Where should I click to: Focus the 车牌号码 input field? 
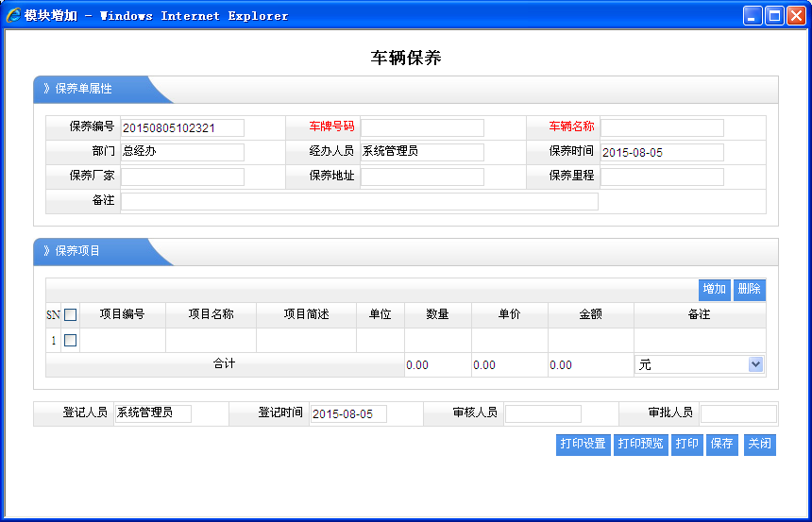pyautogui.click(x=422, y=127)
